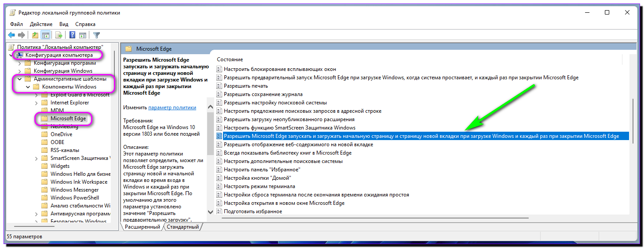Open Help via the blue question mark icon
The width and height of the screenshot is (644, 248).
coord(72,35)
